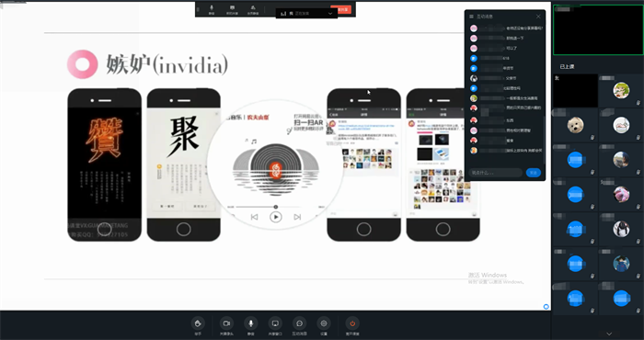Click the chat message input field
The width and height of the screenshot is (644, 340).
point(495,173)
